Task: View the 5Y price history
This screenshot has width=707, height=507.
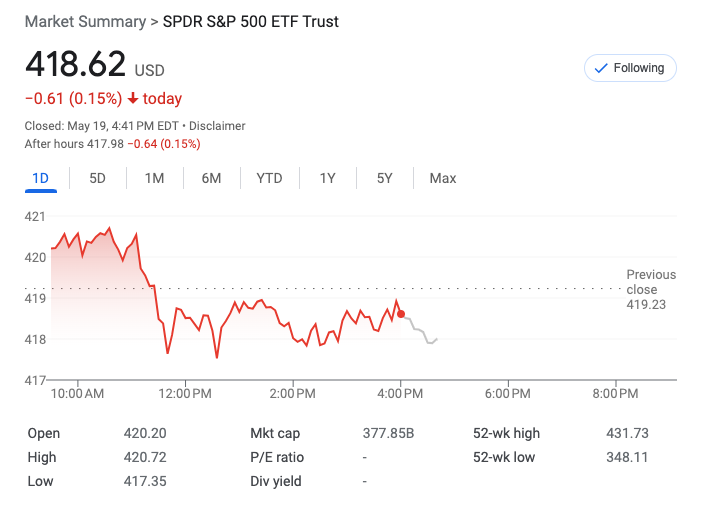Action: (385, 178)
